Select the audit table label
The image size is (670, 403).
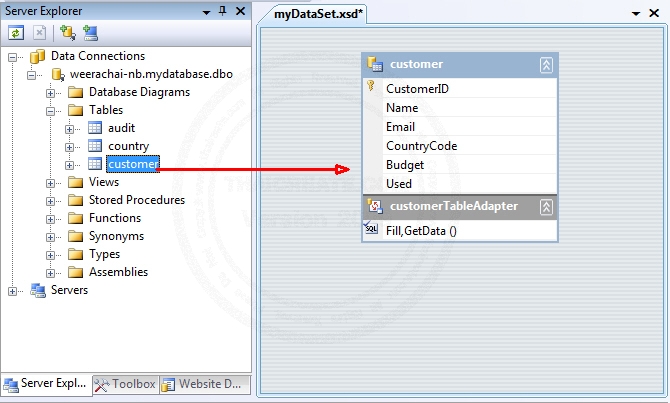pos(121,128)
